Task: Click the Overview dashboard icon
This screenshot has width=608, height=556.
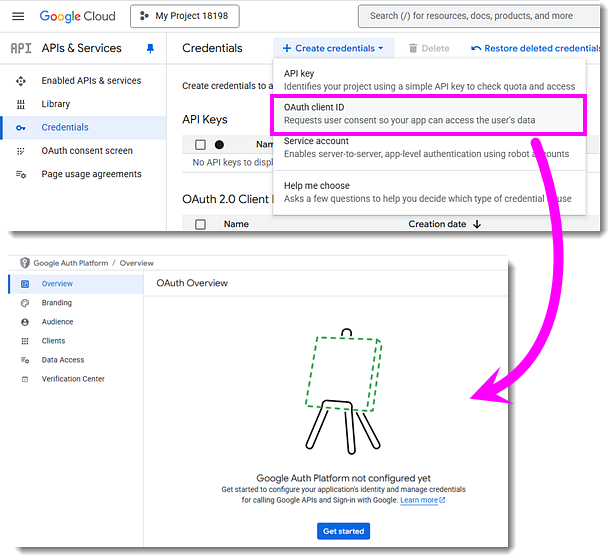Action: pos(25,284)
